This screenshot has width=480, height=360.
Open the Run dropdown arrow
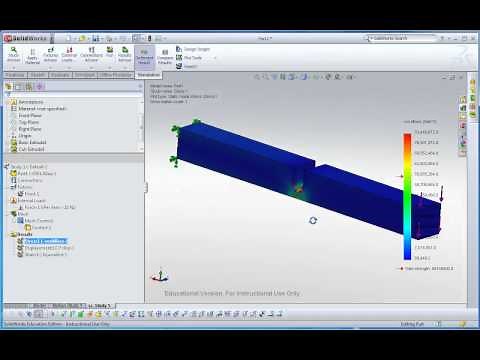coord(109,68)
